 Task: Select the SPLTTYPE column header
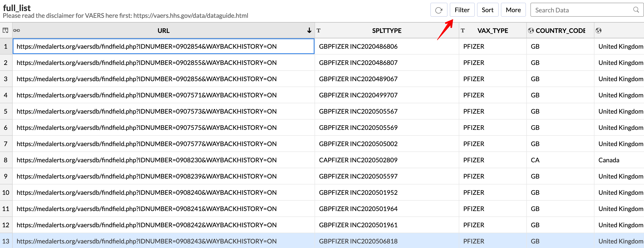386,30
